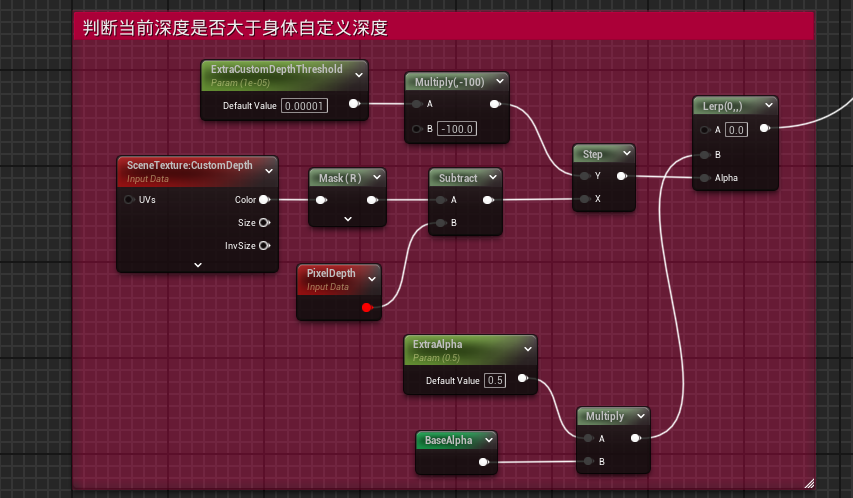The height and width of the screenshot is (498, 853).
Task: Click the Subtract node B input pin
Action: click(440, 223)
